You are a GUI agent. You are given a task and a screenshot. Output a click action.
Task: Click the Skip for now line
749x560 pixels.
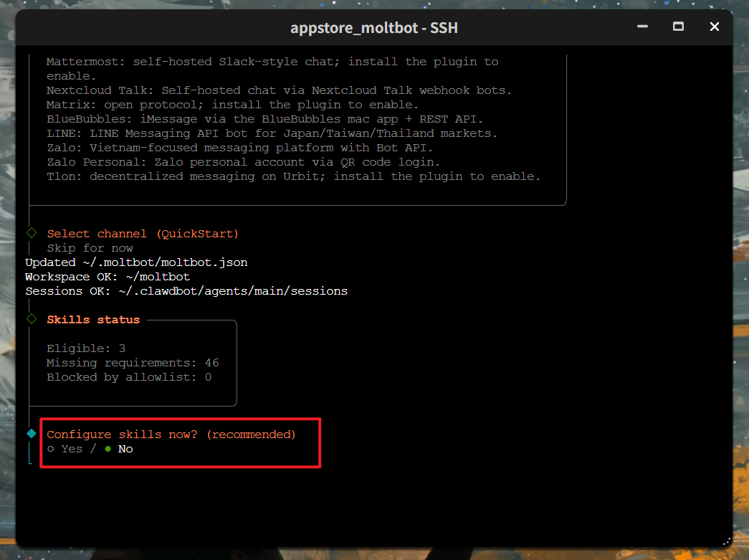point(90,248)
